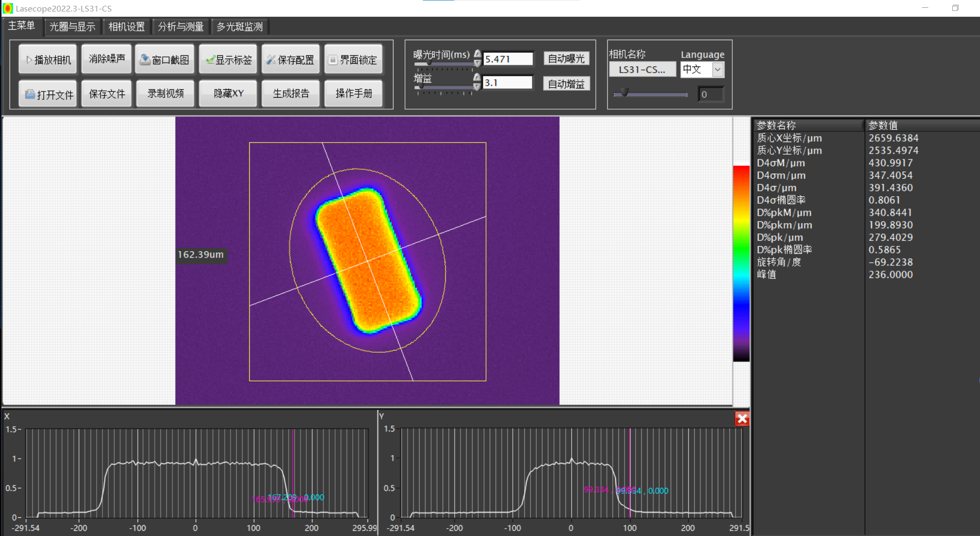Select the D%pkM/μm parameter row
The height and width of the screenshot is (536, 980).
[x=866, y=213]
